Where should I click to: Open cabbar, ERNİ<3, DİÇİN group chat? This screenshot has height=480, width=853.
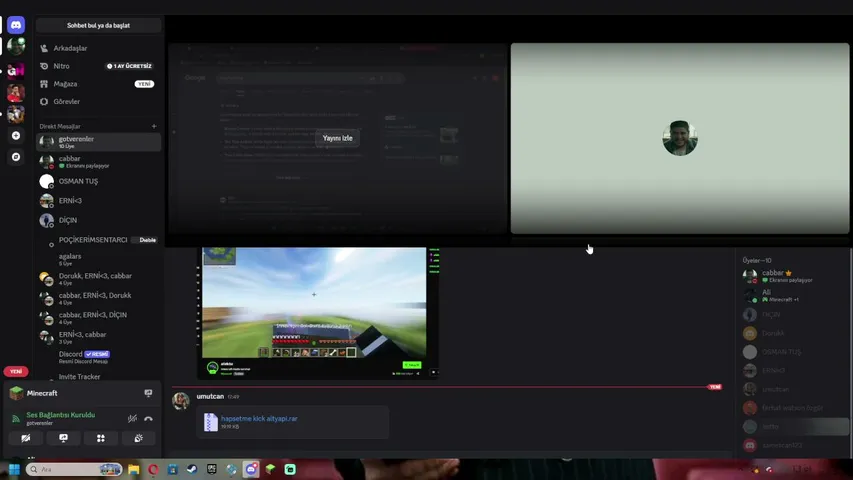(x=98, y=318)
